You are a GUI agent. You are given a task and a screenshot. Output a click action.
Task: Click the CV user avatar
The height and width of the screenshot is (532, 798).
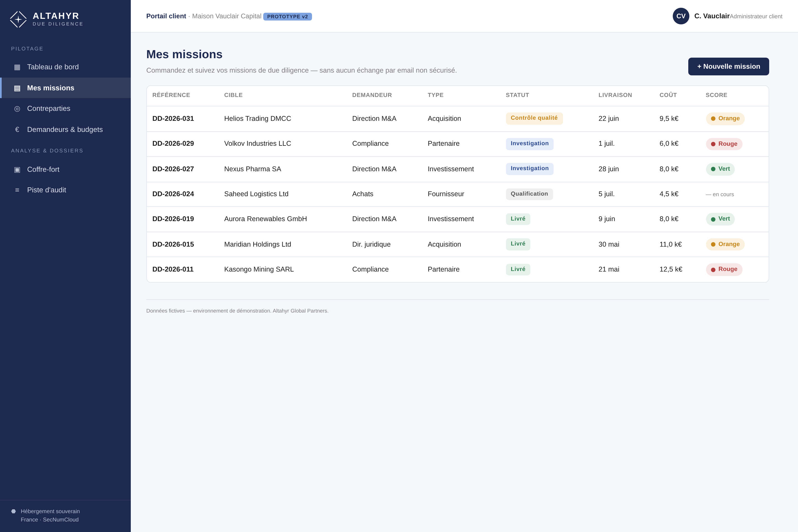(x=681, y=16)
